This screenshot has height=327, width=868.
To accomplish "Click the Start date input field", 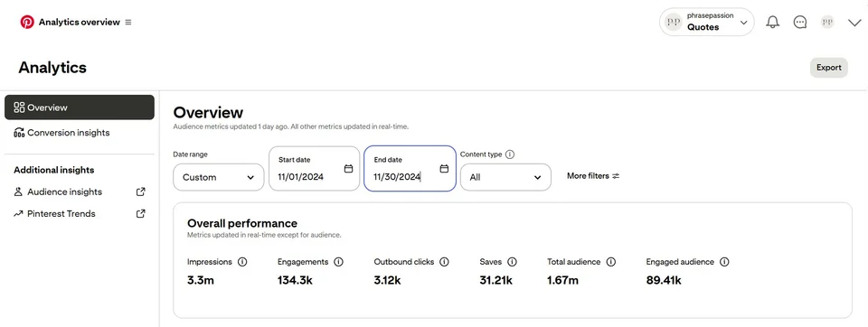I will point(314,169).
